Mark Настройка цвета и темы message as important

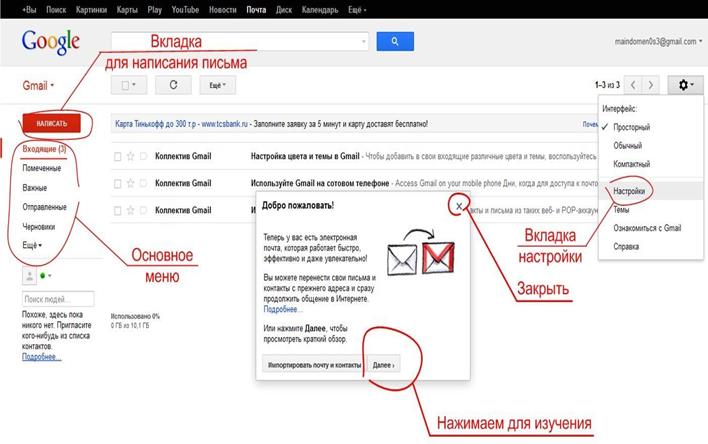point(144,156)
